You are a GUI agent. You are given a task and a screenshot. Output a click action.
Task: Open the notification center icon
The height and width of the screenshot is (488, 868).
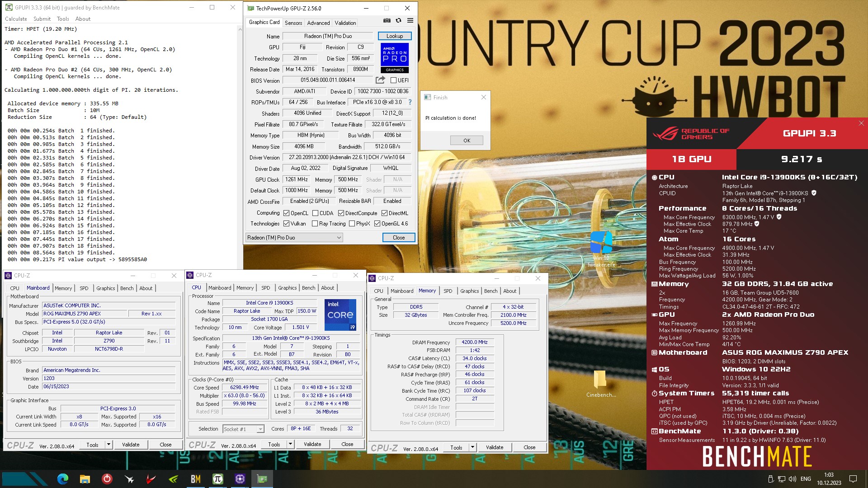853,479
